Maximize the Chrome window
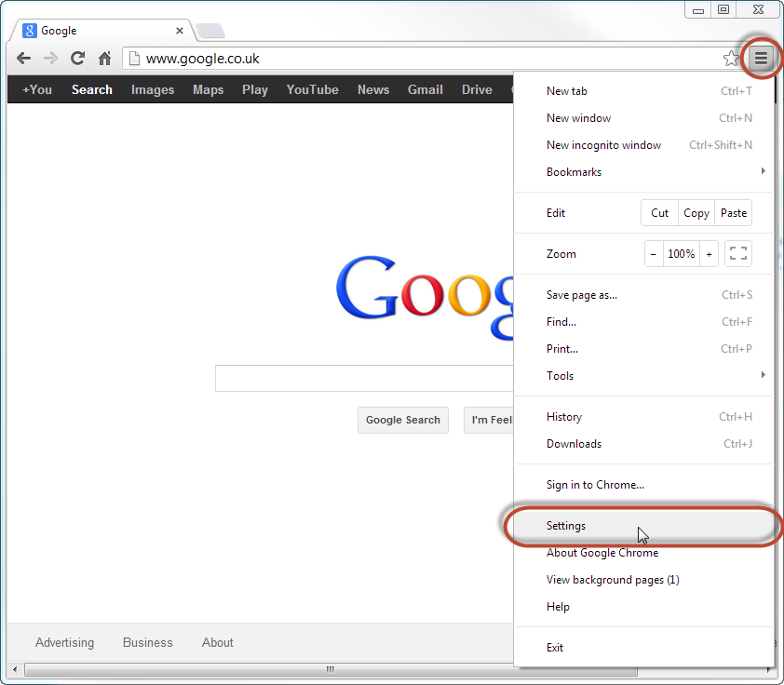 point(723,10)
